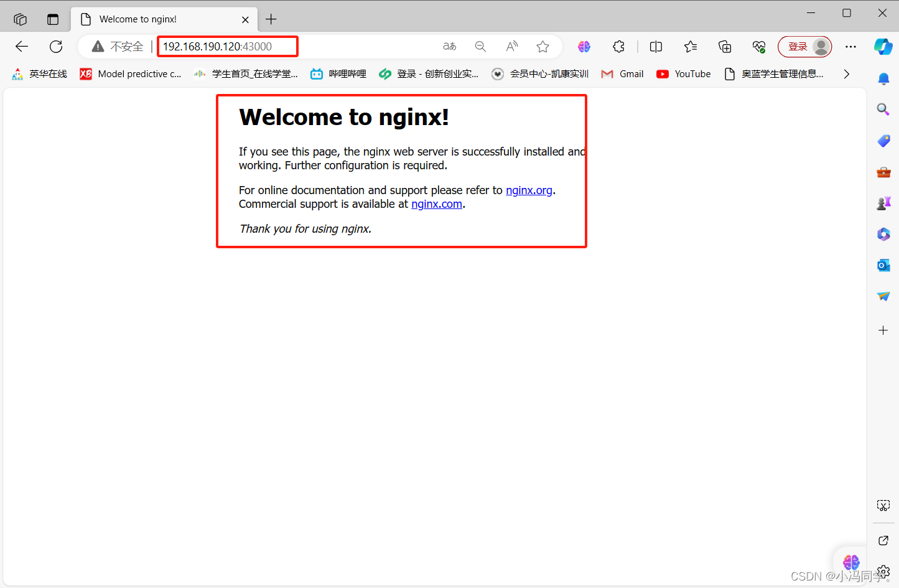
Task: Click the translate page icon
Action: tap(449, 47)
